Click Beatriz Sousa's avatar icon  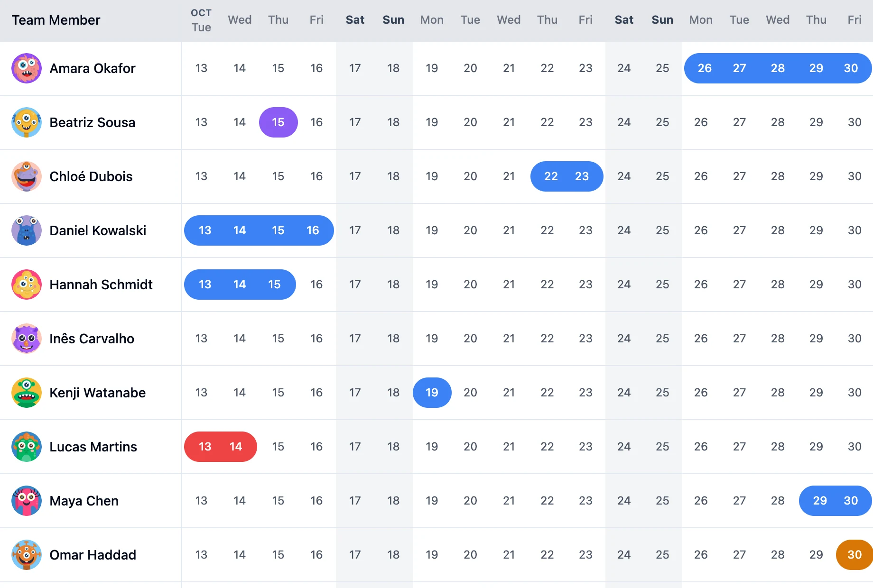(x=27, y=122)
